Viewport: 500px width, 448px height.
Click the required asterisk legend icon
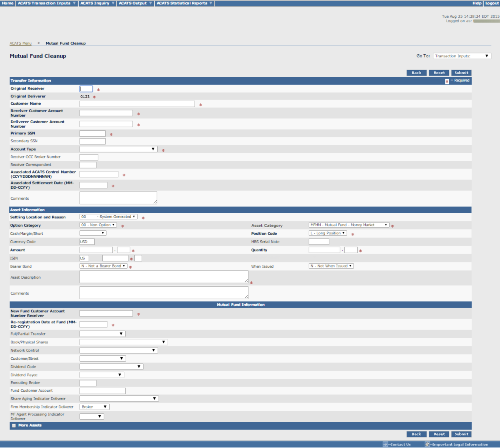tap(447, 81)
